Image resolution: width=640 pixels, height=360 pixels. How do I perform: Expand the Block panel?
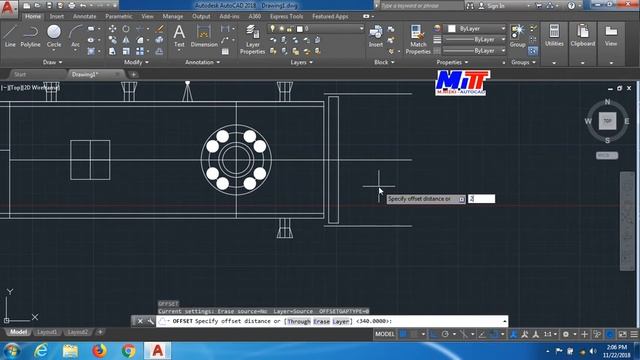(384, 62)
